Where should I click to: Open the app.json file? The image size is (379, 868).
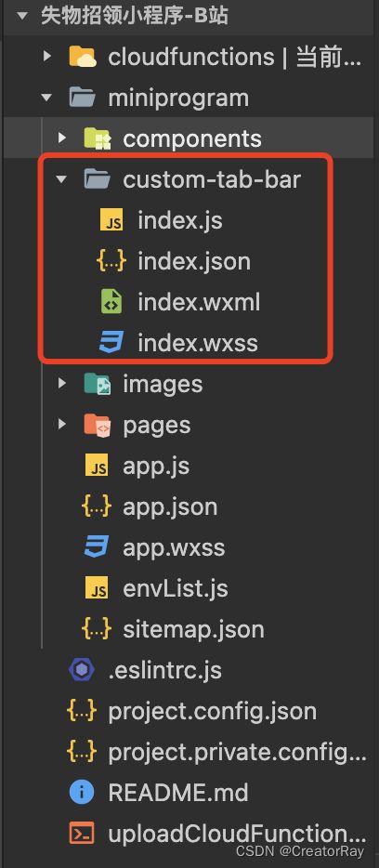pos(170,507)
